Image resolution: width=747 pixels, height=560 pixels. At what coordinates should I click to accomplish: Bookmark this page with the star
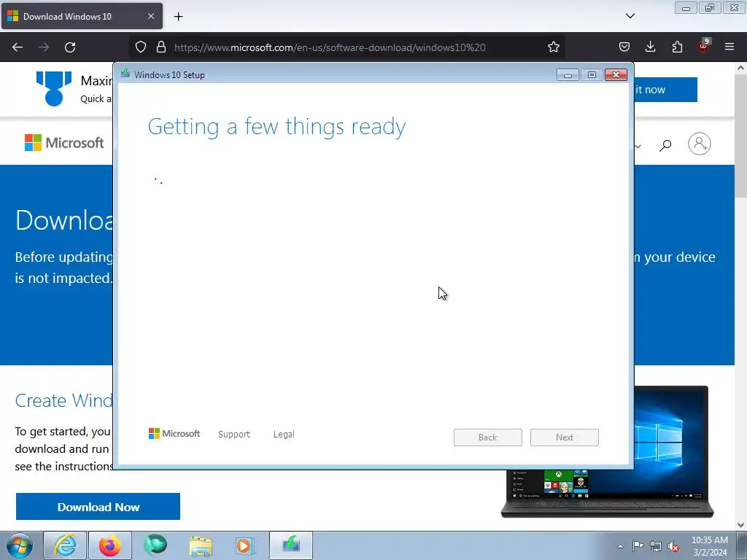pyautogui.click(x=553, y=47)
